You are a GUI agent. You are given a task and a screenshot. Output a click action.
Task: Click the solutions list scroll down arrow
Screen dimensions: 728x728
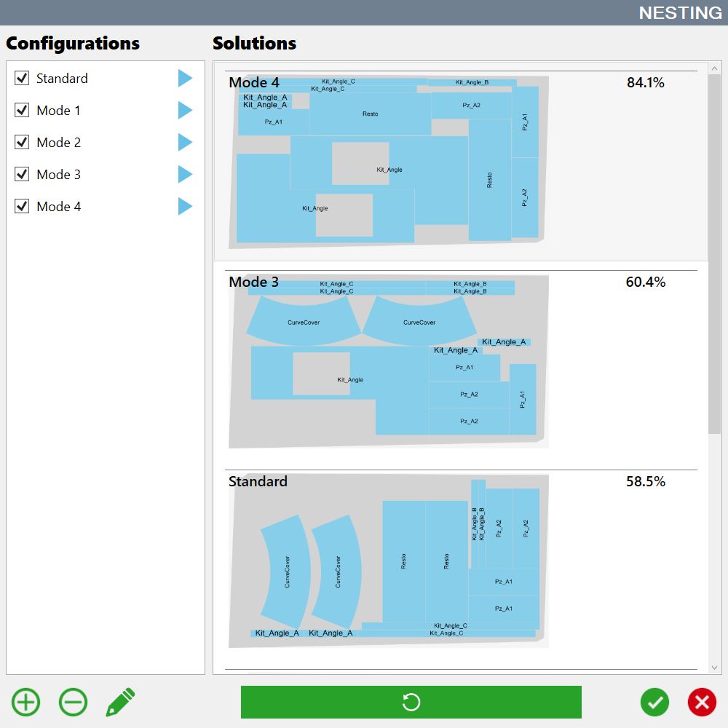pos(715,668)
